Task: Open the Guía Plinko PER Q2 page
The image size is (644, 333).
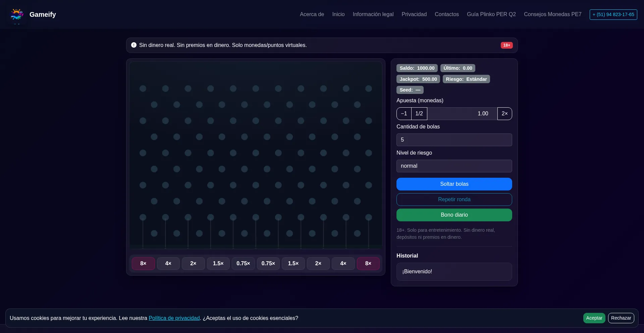Action: tap(491, 14)
